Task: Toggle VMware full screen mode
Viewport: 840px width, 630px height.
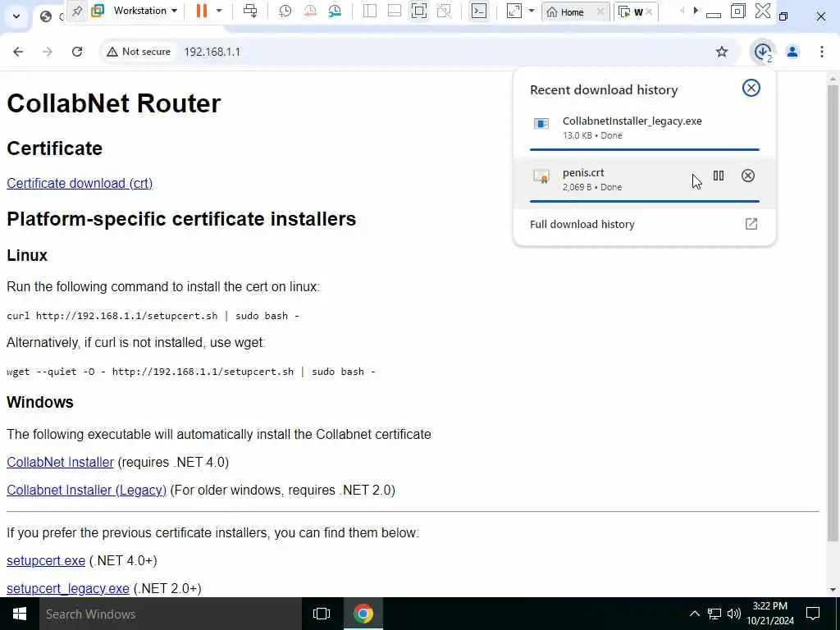Action: [419, 11]
